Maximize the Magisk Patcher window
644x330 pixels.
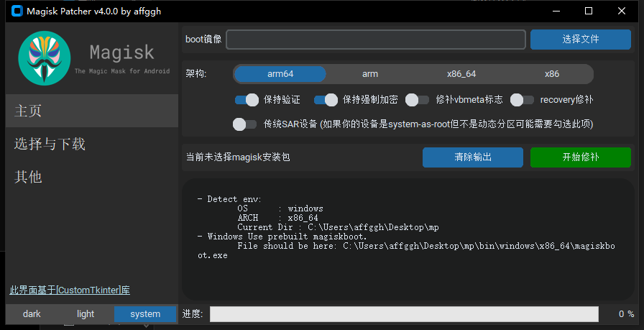point(589,11)
